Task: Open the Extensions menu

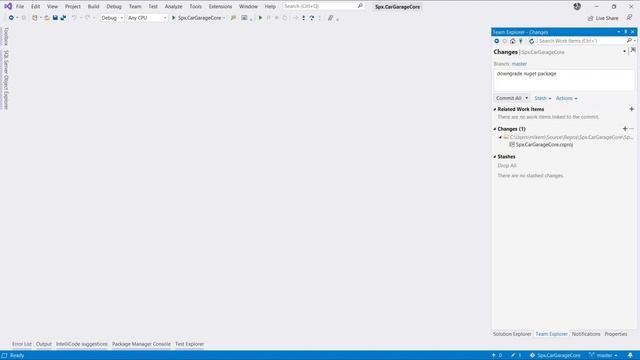Action: tap(220, 7)
